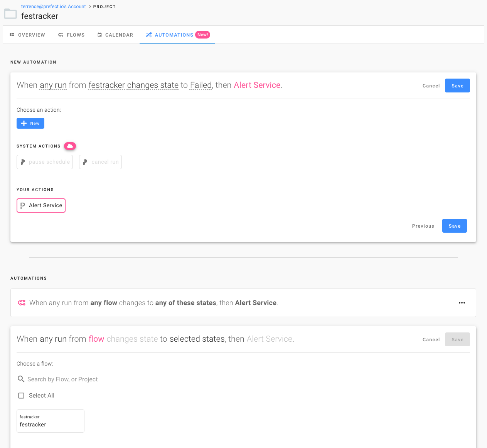Click the flag icon in Alert Service card
The height and width of the screenshot is (448, 487).
click(23, 205)
